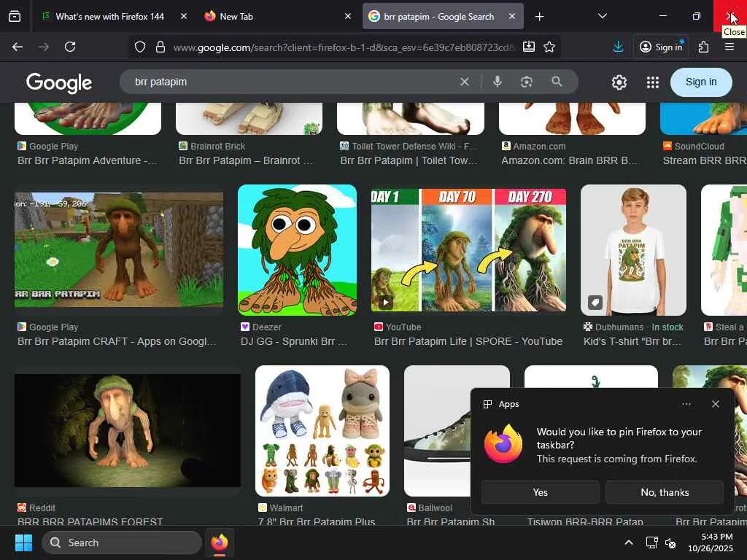747x560 pixels.
Task: Show site security padlock info
Action: pyautogui.click(x=160, y=47)
